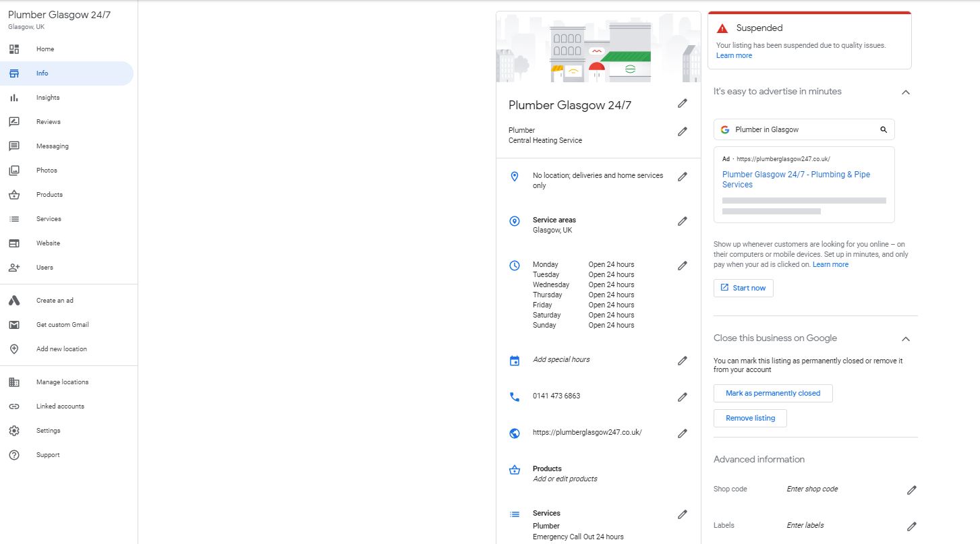Viewport: 980px width, 544px height.
Task: Click the https://plumberglasgow247.co.uk/ website text
Action: tap(587, 432)
